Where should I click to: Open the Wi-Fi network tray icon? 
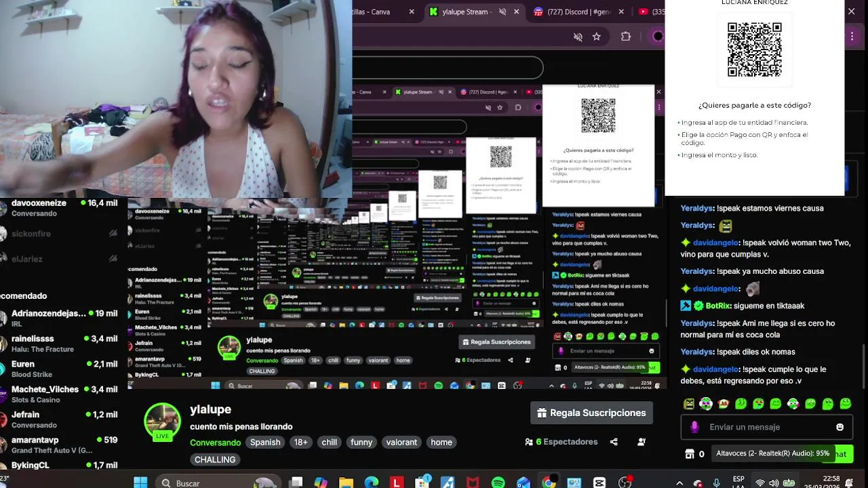pyautogui.click(x=760, y=483)
